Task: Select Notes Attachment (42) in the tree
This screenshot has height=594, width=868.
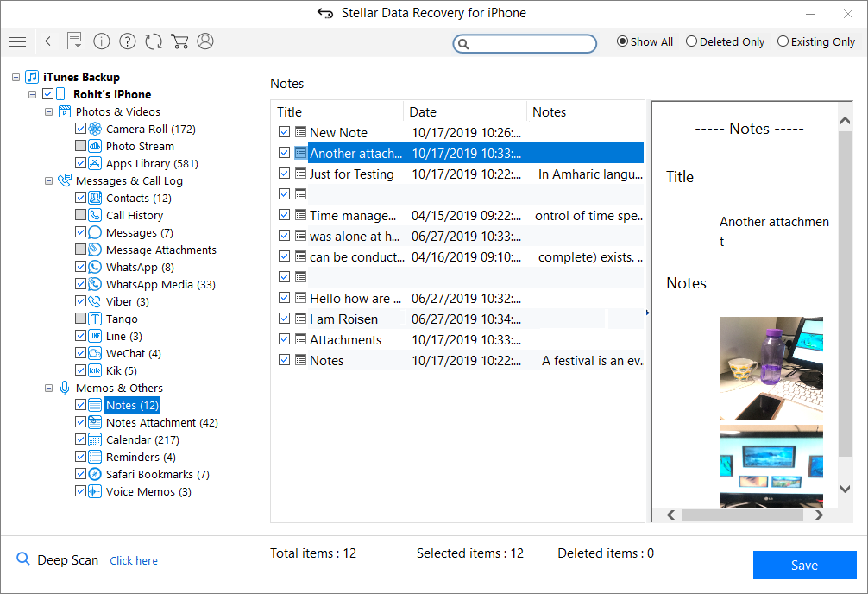Action: point(161,422)
